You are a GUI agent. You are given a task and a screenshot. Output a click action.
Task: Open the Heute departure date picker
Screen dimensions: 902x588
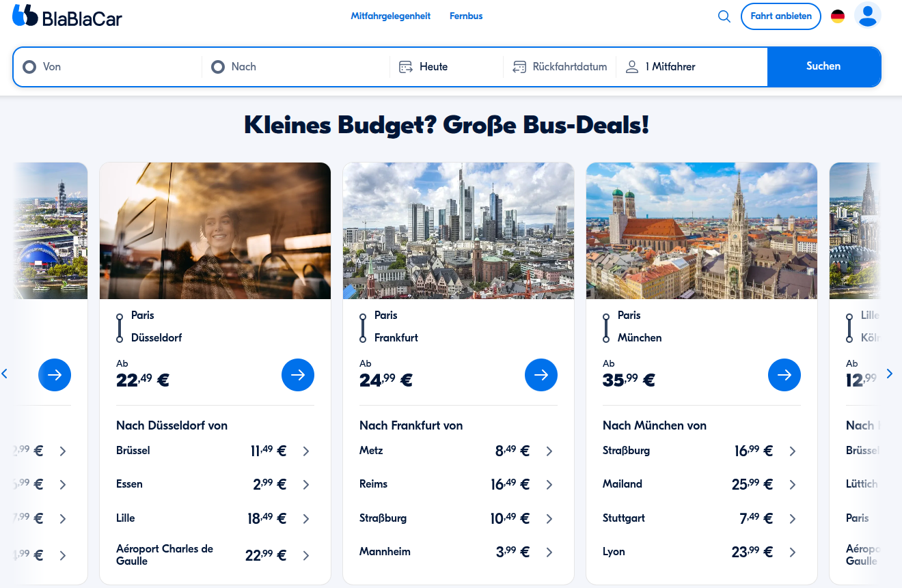tap(447, 67)
